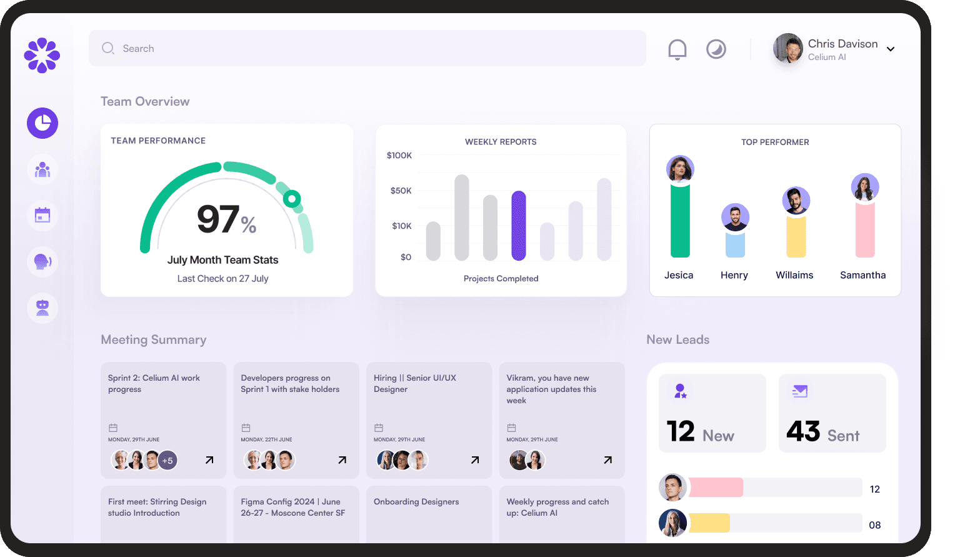Click the blonde lead avatar beside yellow bar
Image resolution: width=980 pixels, height=557 pixels.
click(x=672, y=523)
